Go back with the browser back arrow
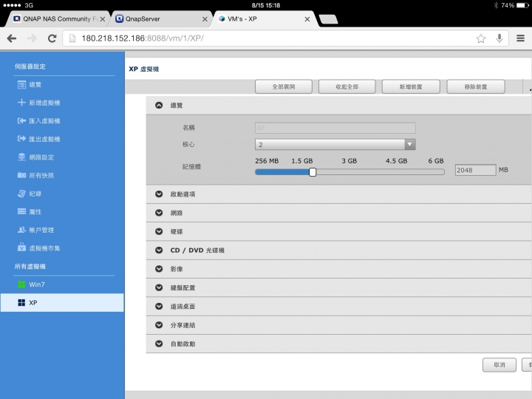This screenshot has width=532, height=399. click(x=12, y=38)
